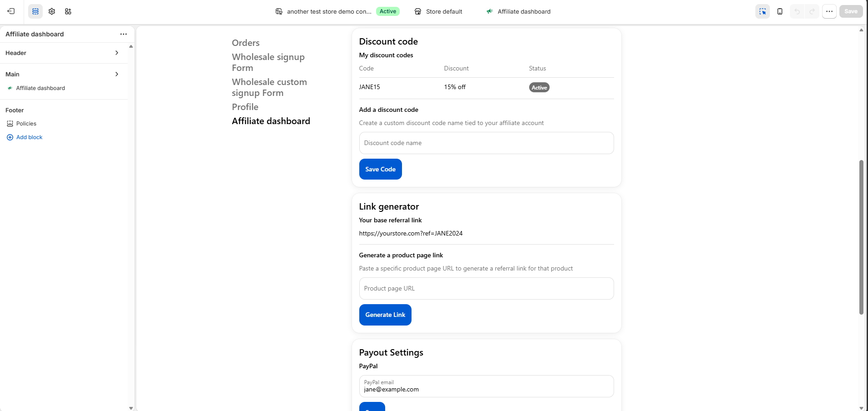Click the Store default market icon
Viewport: 868px width, 411px height.
(x=418, y=11)
